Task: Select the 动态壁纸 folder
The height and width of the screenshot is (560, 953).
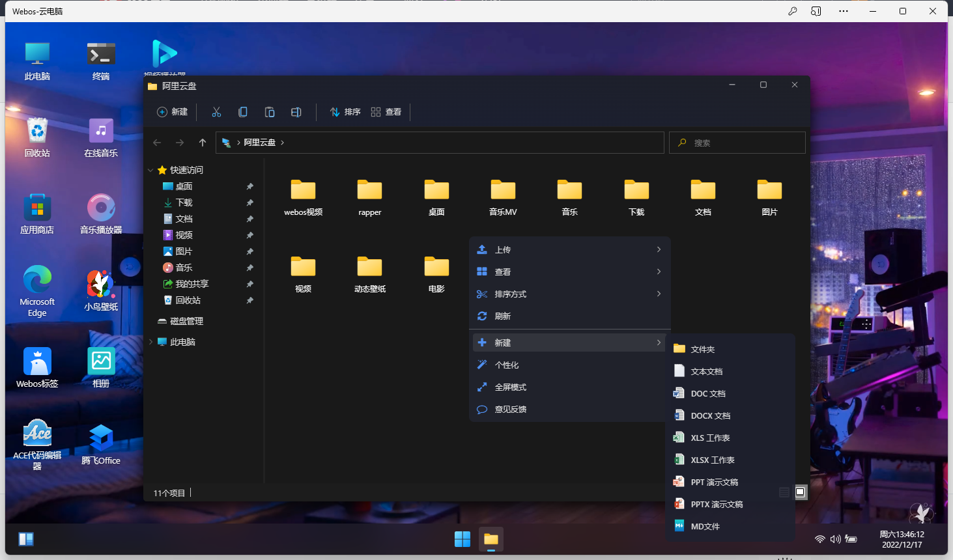Action: pyautogui.click(x=370, y=274)
